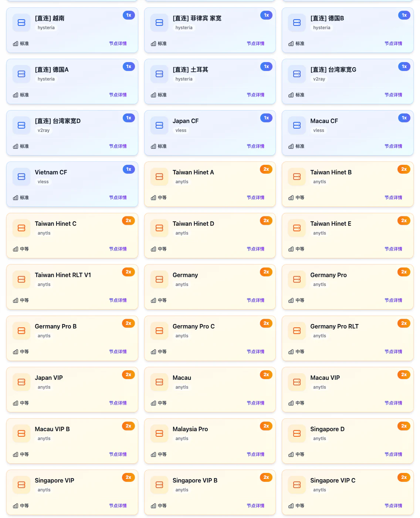Viewport: 420px width, 518px height.
Task: Click the anytls tag on Taiwan Hinet E
Action: click(320, 233)
